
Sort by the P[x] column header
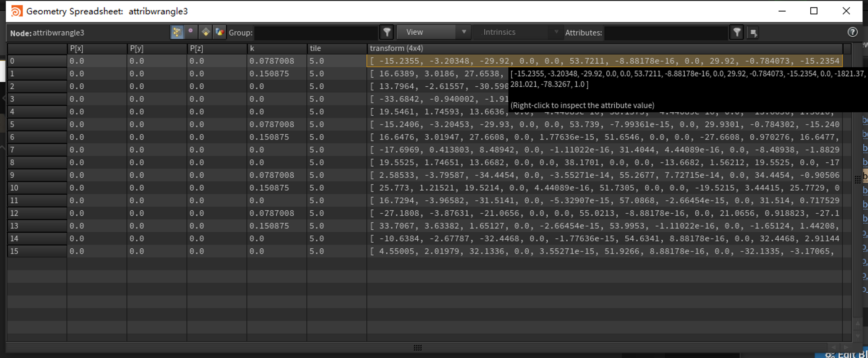[96, 49]
